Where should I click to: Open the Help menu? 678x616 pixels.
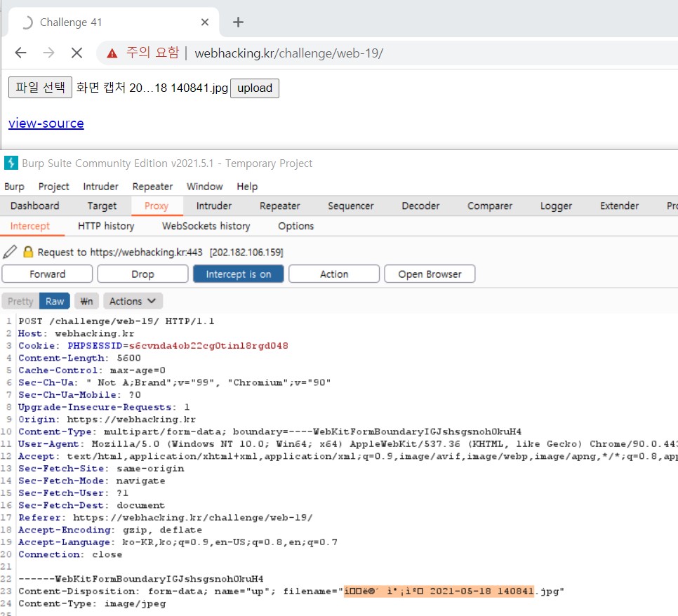[247, 187]
